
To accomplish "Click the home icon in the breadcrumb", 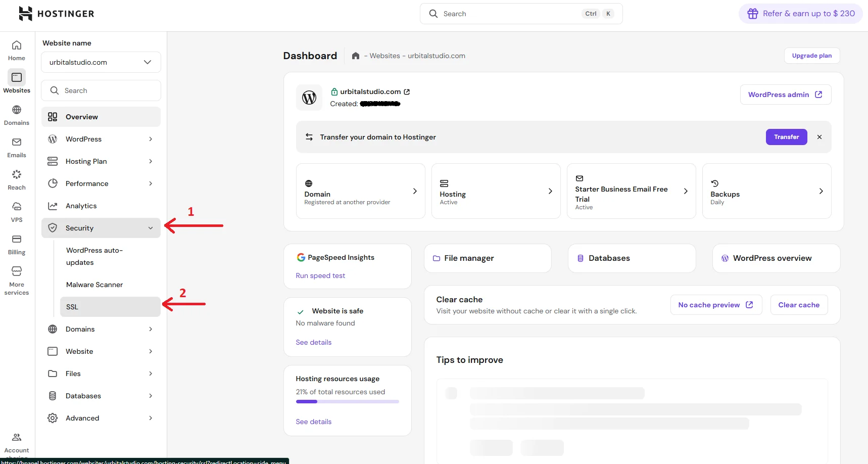I will point(356,56).
